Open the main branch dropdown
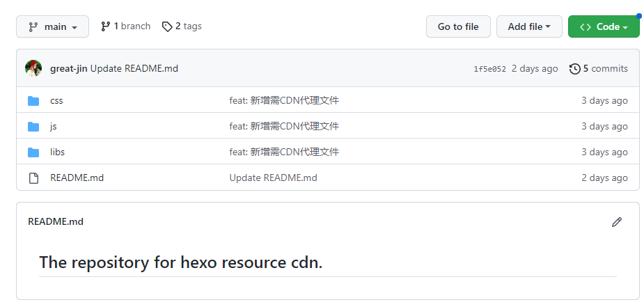 (53, 26)
